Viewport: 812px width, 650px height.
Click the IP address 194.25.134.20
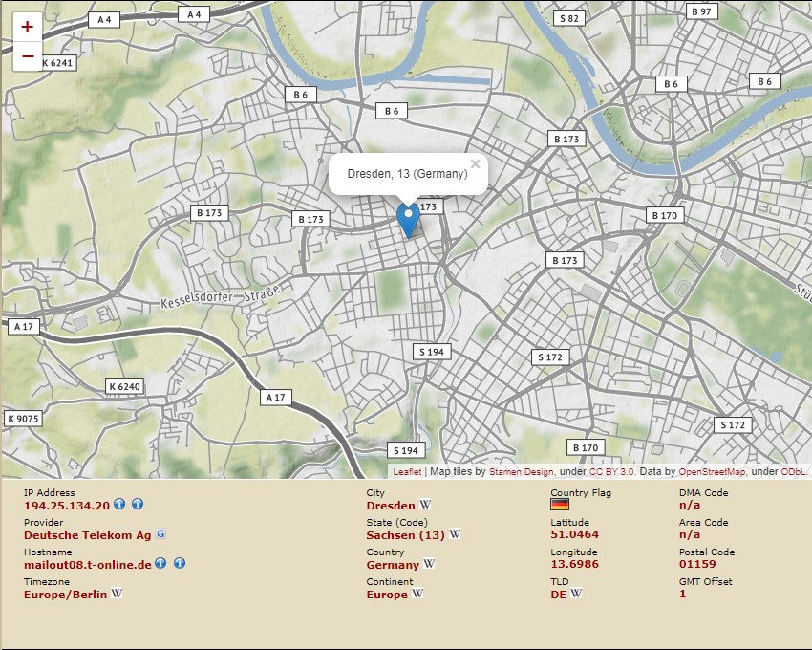tap(67, 505)
